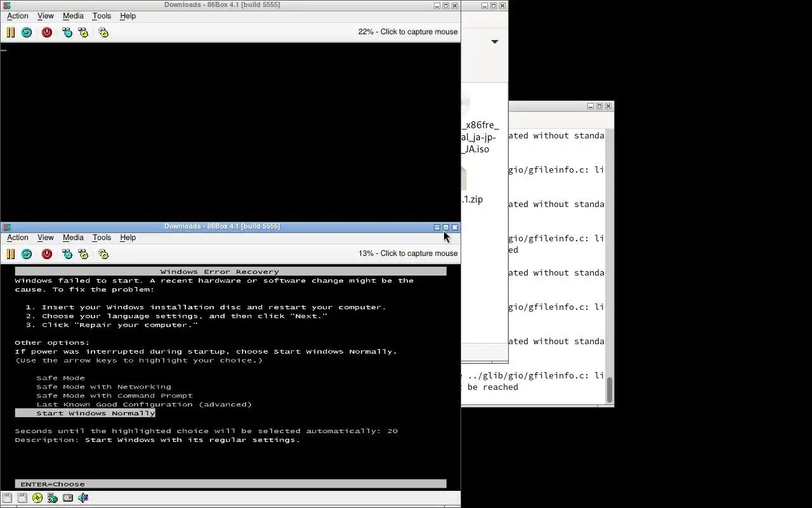Close the terminal window
This screenshot has height=508, width=812.
click(608, 106)
